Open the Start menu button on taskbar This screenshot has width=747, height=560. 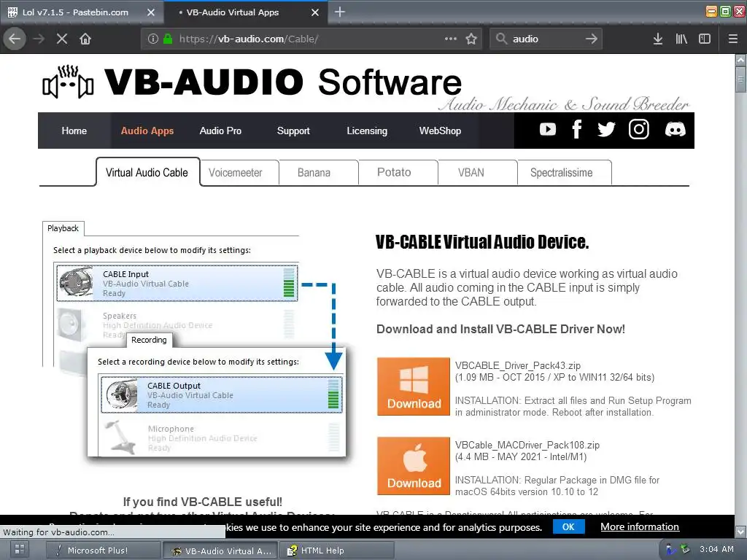pyautogui.click(x=20, y=550)
